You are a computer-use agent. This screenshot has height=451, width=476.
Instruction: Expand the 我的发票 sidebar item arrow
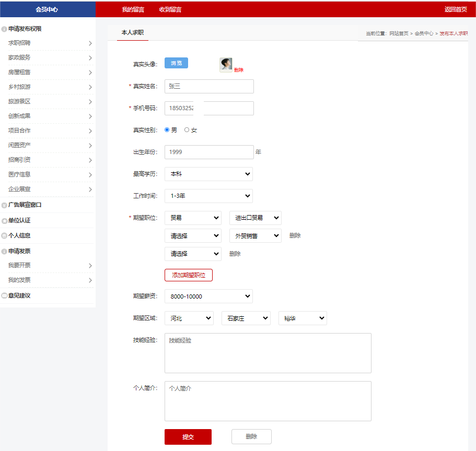click(x=90, y=280)
